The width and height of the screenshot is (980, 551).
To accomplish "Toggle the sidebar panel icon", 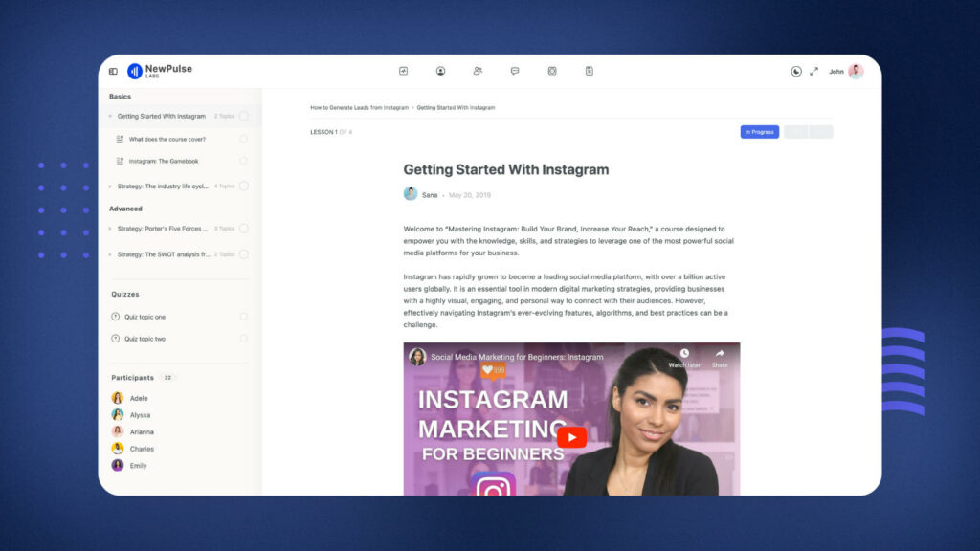I will click(113, 71).
